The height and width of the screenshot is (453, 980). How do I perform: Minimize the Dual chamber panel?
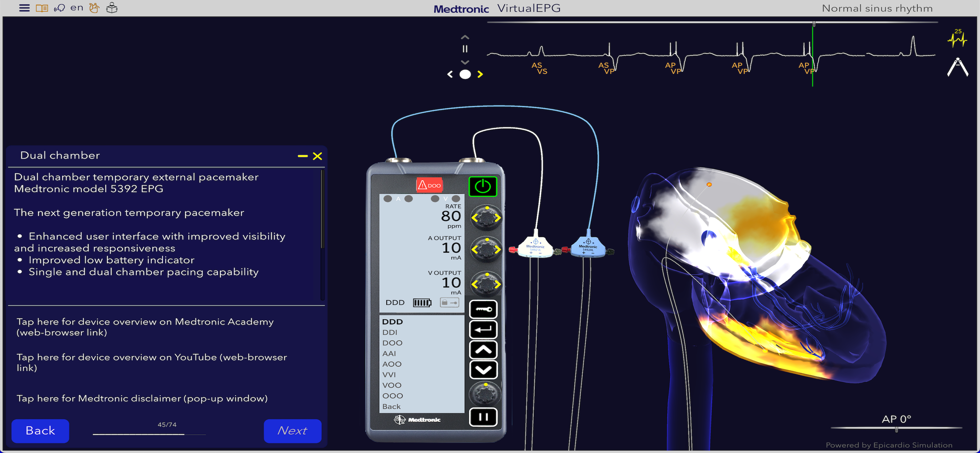click(x=302, y=156)
